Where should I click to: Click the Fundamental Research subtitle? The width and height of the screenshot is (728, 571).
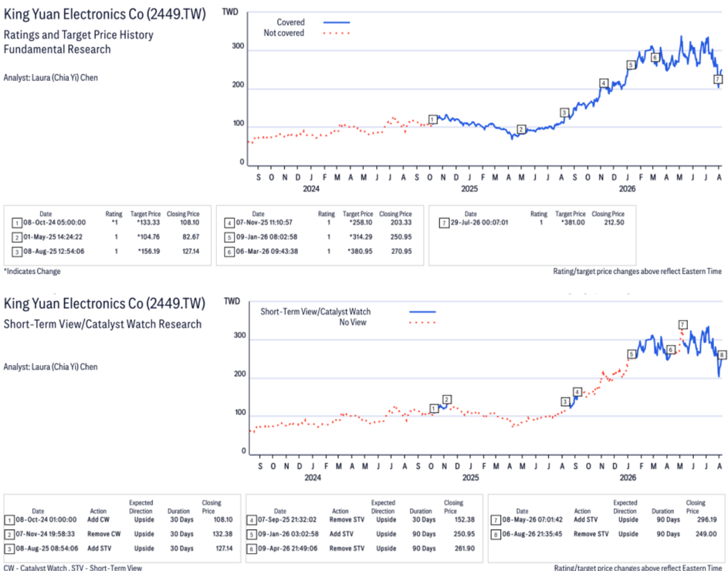[57, 49]
